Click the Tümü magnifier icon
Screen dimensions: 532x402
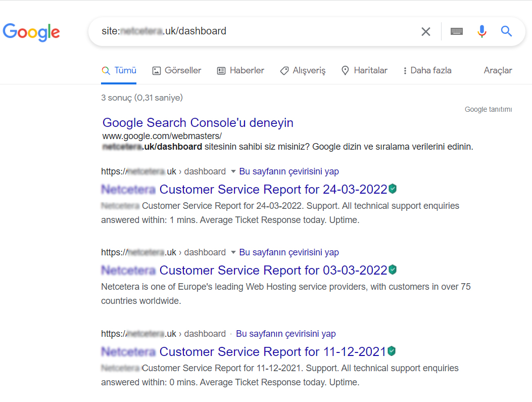click(x=106, y=71)
